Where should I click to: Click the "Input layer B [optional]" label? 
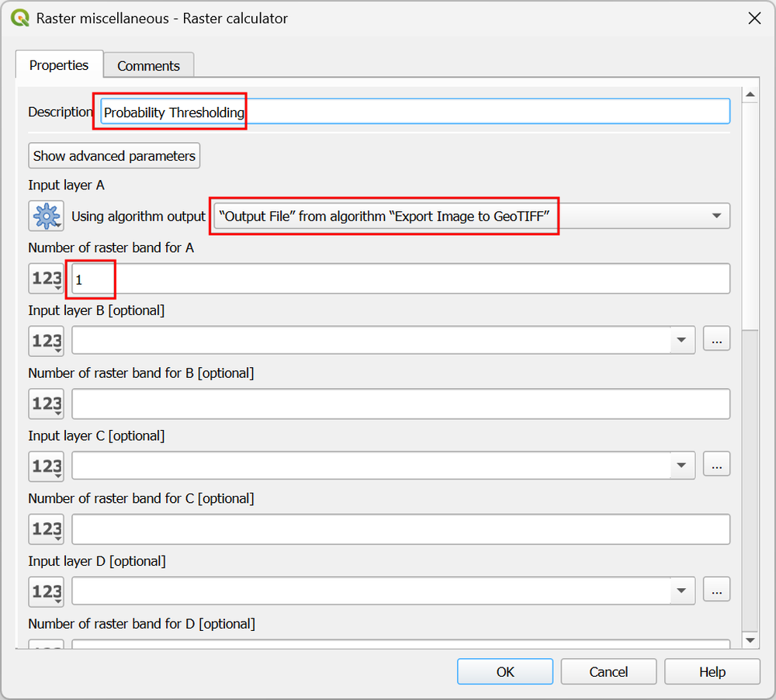click(x=96, y=310)
